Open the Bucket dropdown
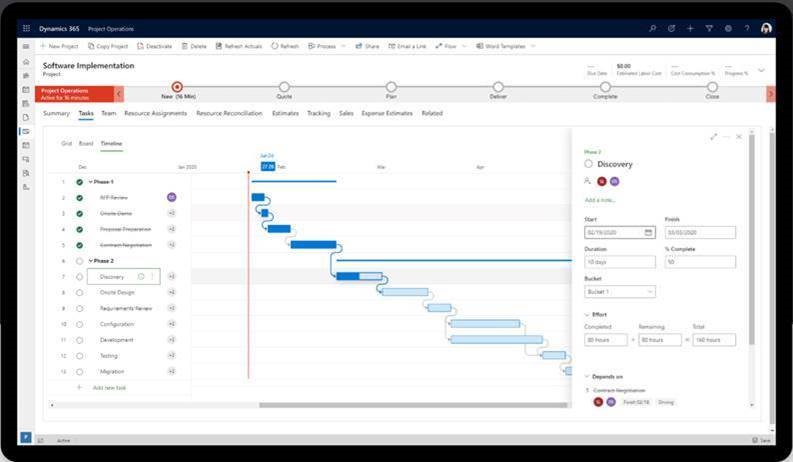Viewport: 793px width, 462px height. pyautogui.click(x=619, y=291)
